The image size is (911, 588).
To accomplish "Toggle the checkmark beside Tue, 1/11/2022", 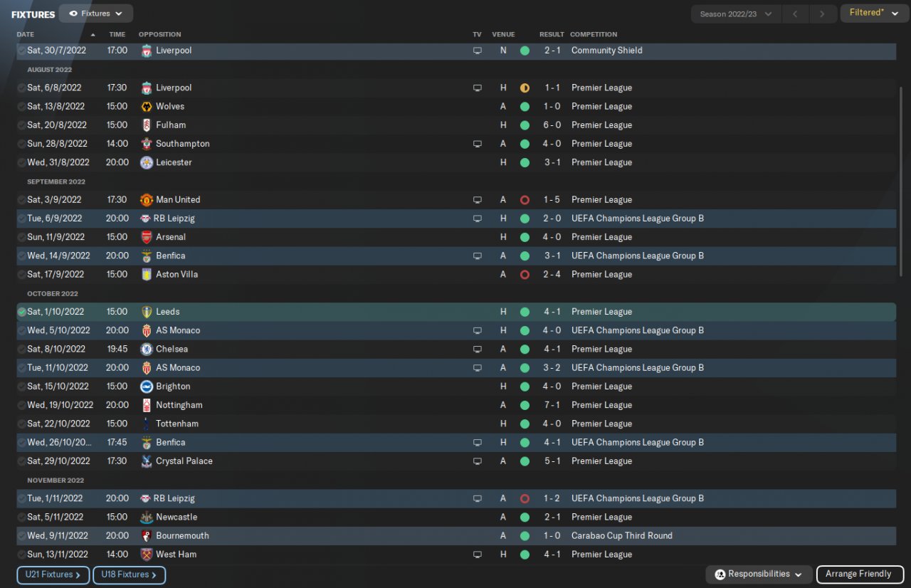I will click(22, 499).
